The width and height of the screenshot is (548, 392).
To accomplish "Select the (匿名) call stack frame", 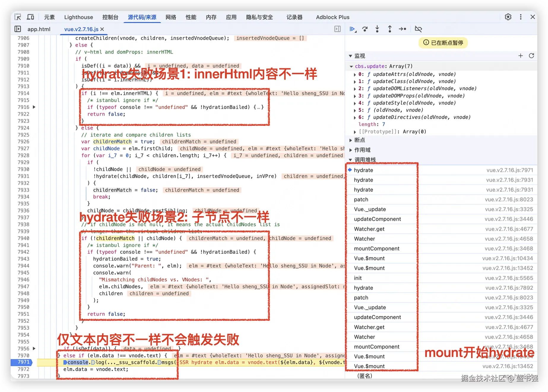I will point(441,376).
